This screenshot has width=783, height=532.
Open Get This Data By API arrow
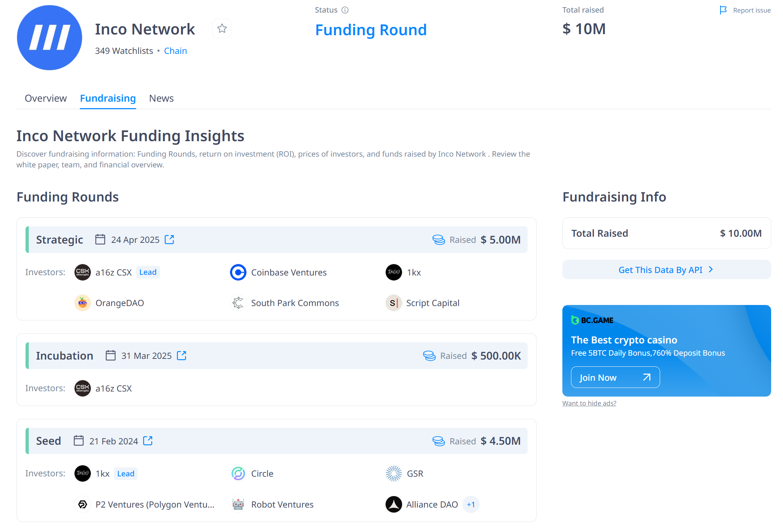pos(710,269)
